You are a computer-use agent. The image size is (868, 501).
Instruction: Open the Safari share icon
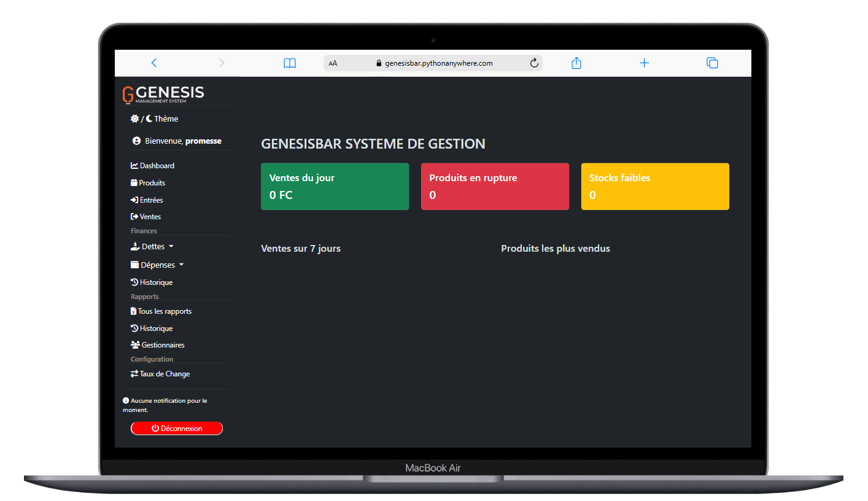(x=576, y=63)
